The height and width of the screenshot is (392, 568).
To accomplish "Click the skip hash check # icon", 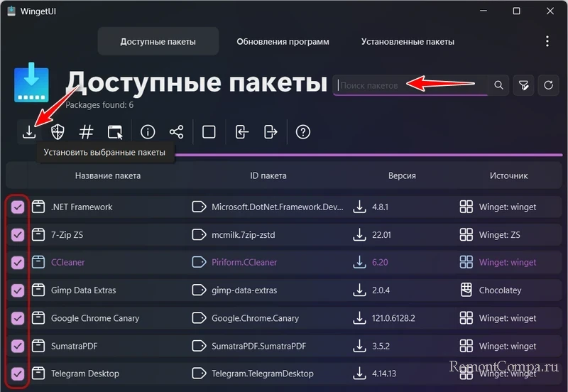I will tap(86, 132).
